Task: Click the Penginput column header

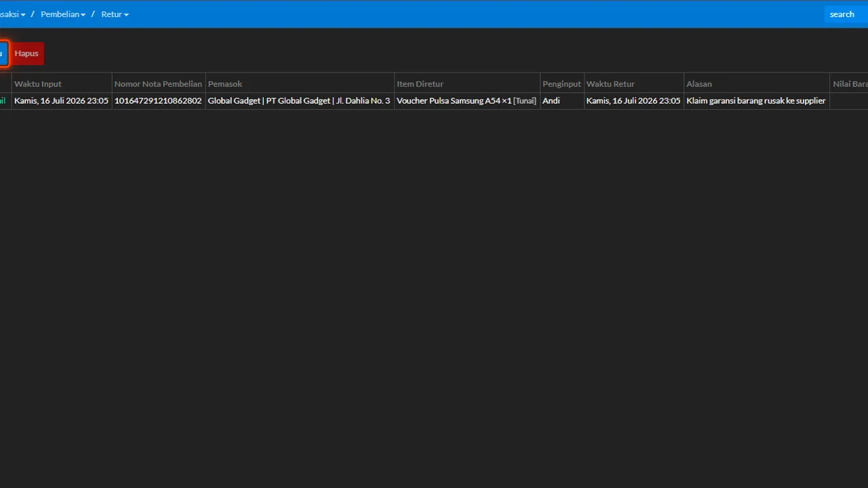Action: (x=561, y=83)
